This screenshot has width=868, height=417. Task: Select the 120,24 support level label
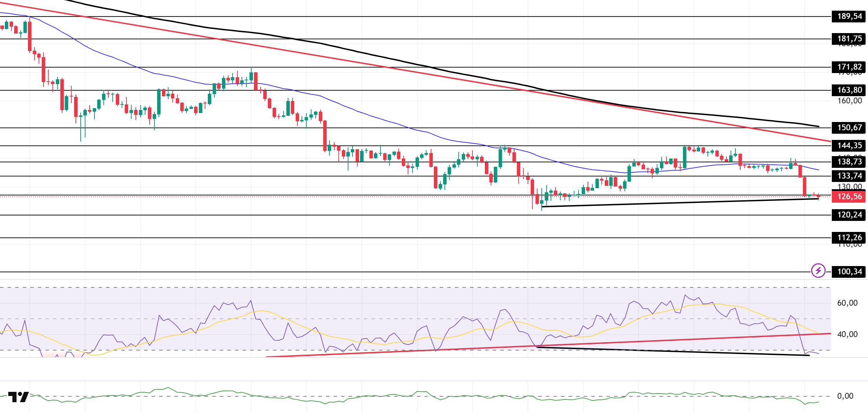pos(849,215)
